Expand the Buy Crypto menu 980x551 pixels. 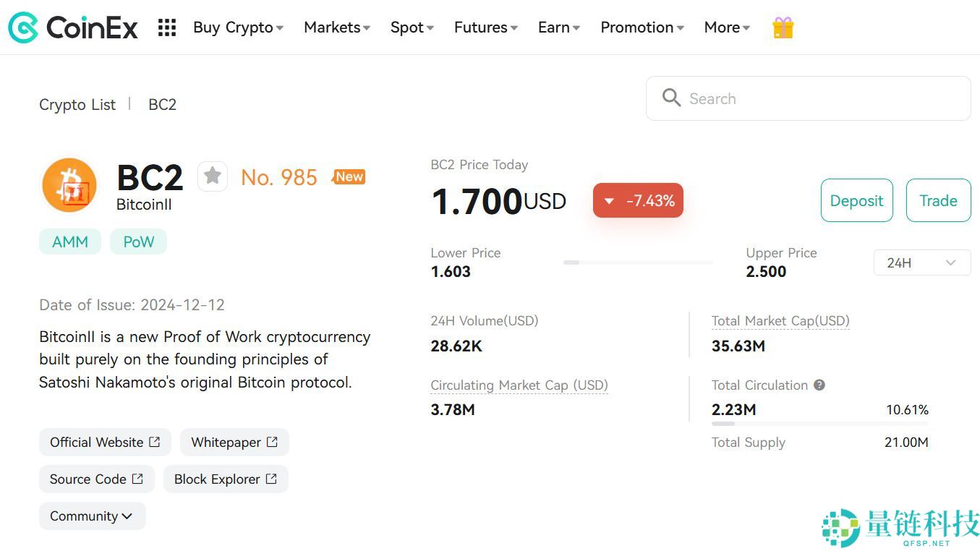[x=238, y=27]
